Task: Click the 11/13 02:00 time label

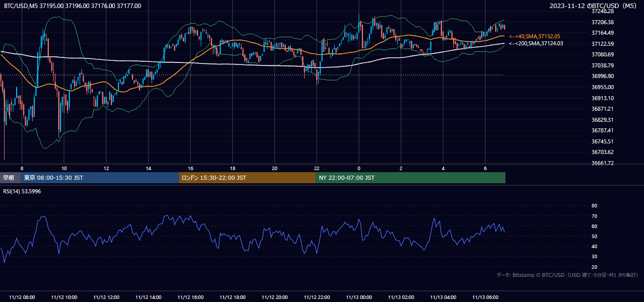Action: click(401, 297)
